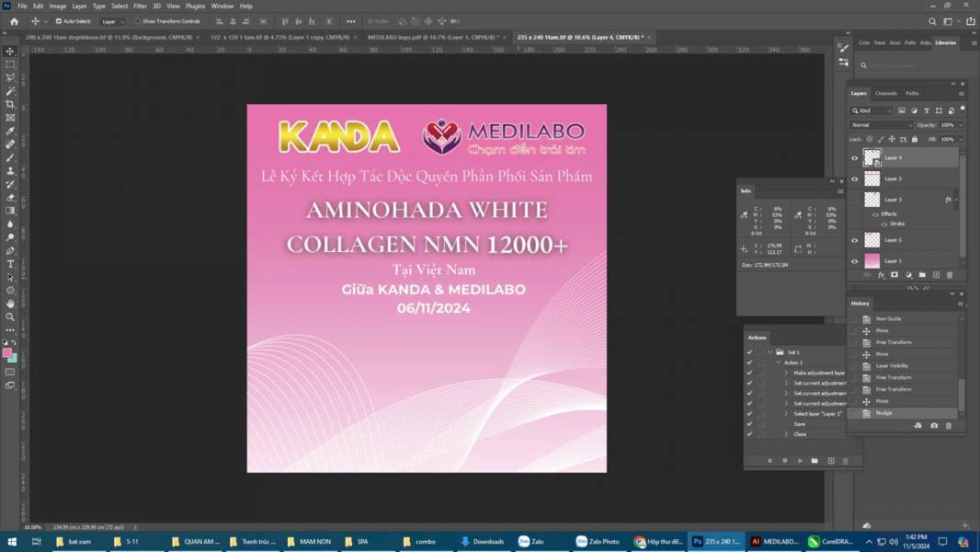This screenshot has height=552, width=980.
Task: Select the Healing Brush tool
Action: (10, 144)
